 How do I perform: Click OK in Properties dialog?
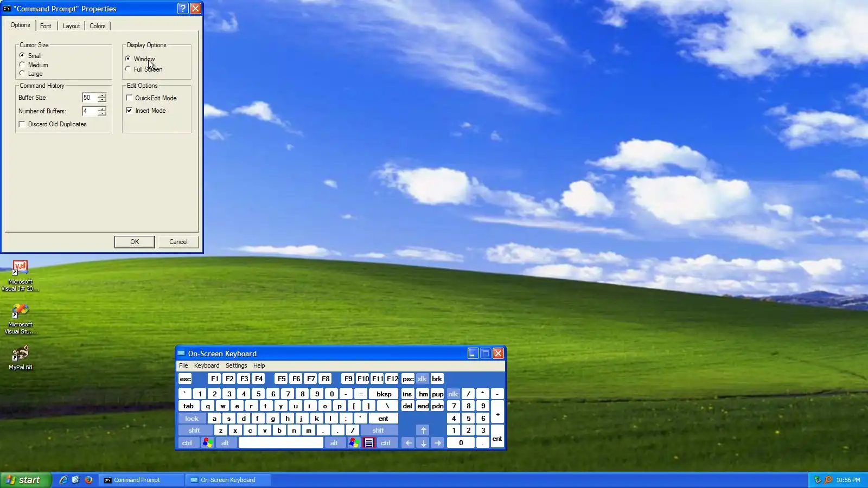coord(135,242)
